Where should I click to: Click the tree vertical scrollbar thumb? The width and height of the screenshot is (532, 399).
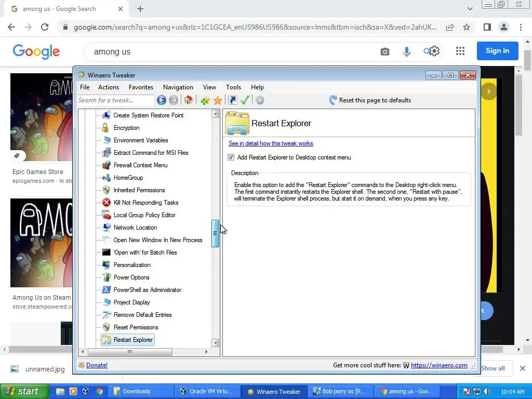coord(215,233)
